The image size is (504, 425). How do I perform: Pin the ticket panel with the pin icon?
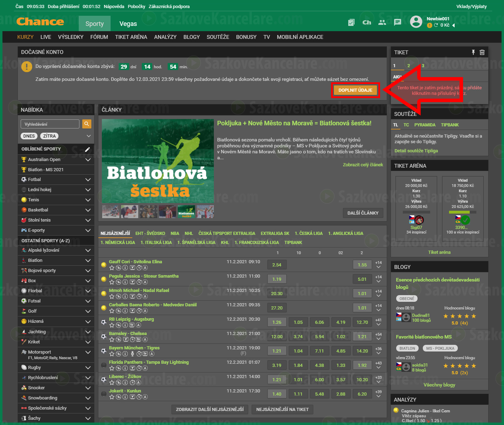point(473,52)
